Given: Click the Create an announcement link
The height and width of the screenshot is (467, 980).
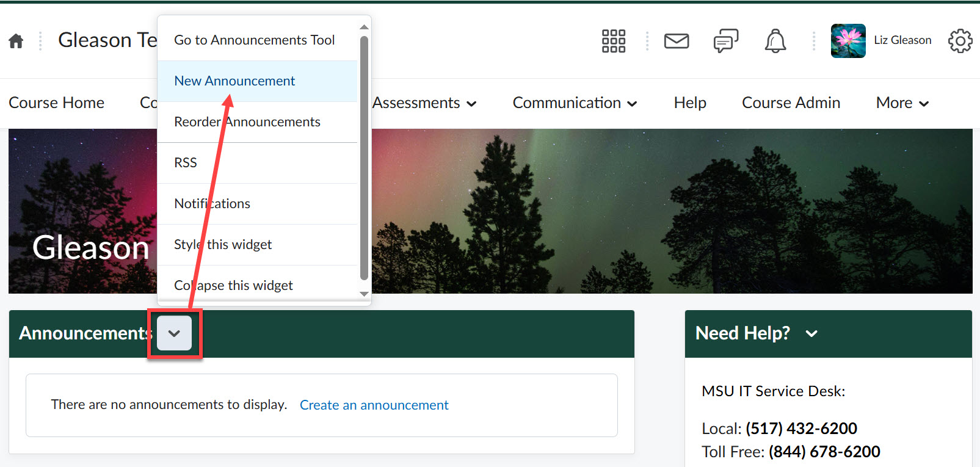Looking at the screenshot, I should (374, 405).
